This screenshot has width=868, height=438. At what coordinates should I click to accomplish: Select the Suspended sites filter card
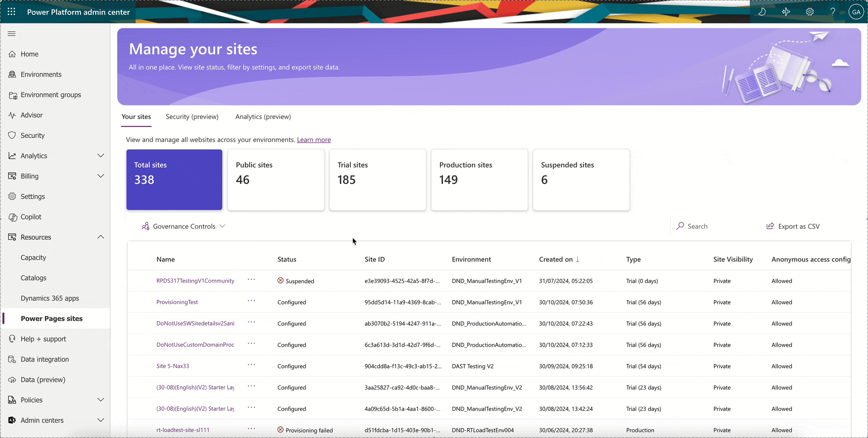581,179
